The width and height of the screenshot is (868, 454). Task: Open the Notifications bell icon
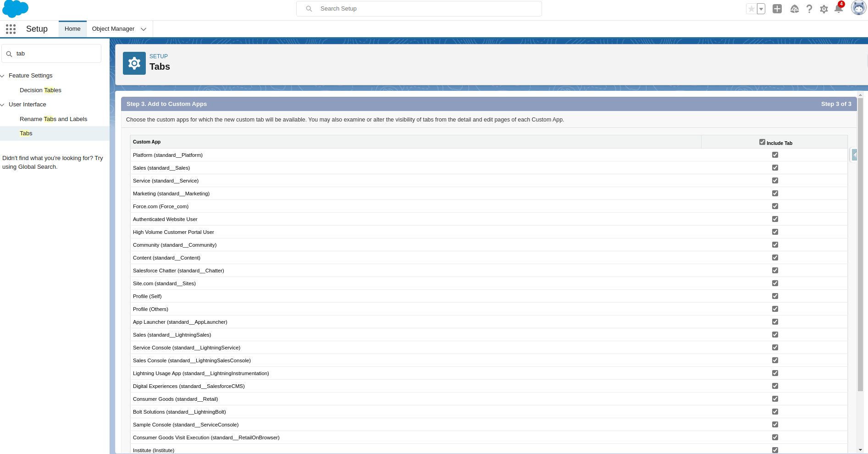(x=839, y=9)
